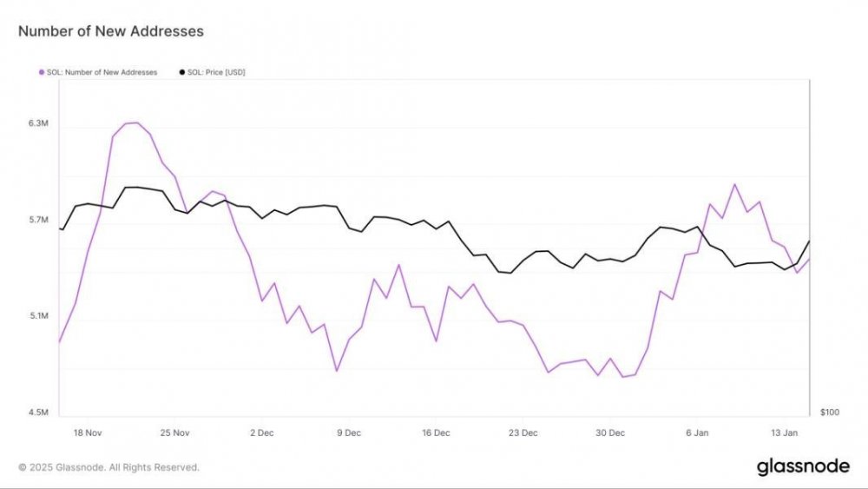Select the 30 Dec date label

pyautogui.click(x=610, y=432)
